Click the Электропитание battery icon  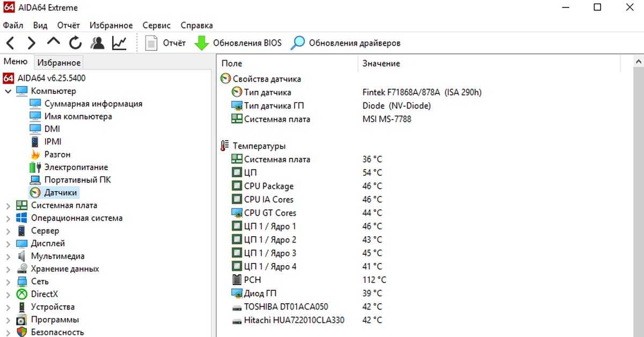click(35, 167)
